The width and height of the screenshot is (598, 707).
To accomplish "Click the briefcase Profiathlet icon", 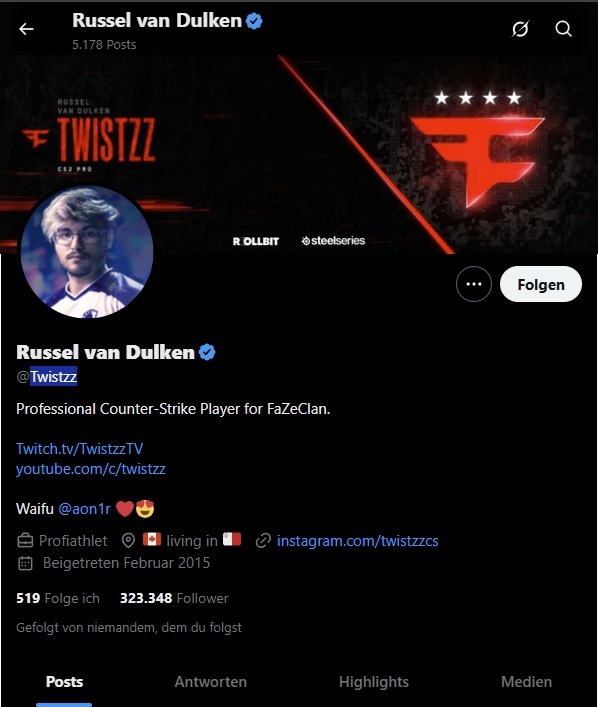I will [25, 541].
